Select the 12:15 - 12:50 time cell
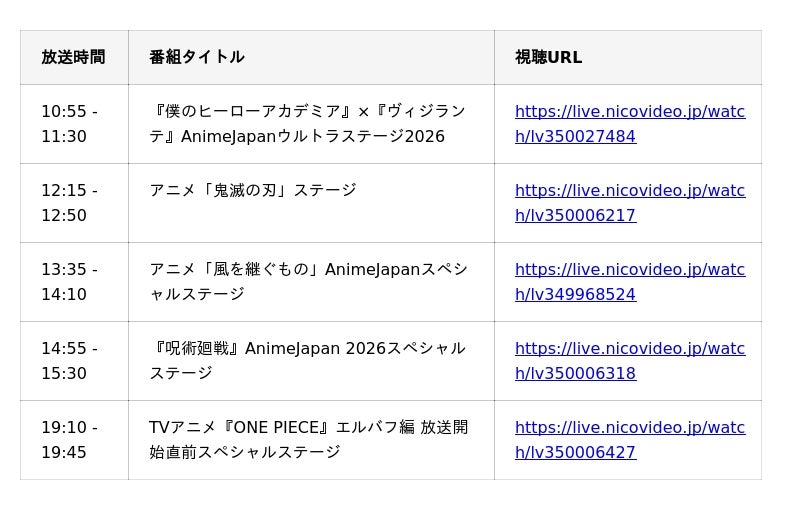The width and height of the screenshot is (800, 510). coord(69,203)
